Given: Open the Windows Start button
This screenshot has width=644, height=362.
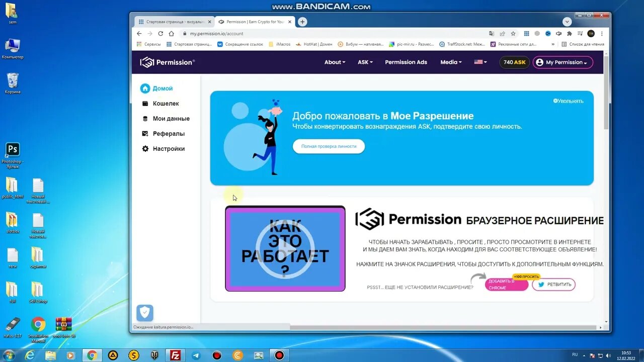Looking at the screenshot, I should (x=9, y=355).
